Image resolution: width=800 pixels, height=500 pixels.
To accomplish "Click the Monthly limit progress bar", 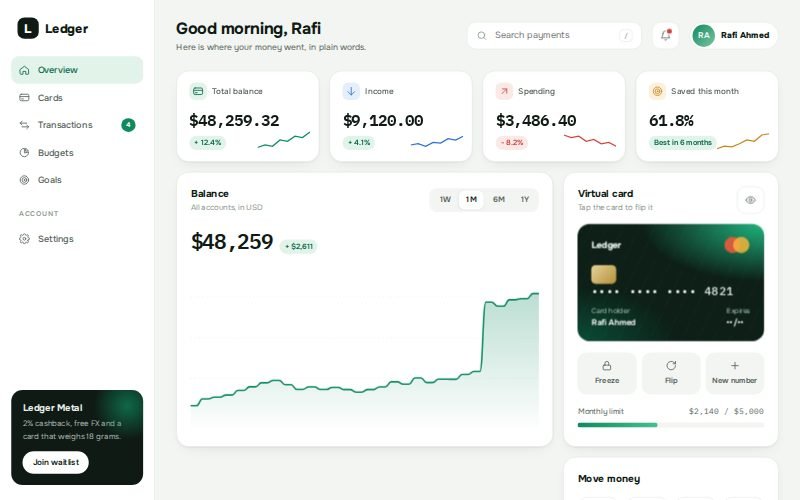I will tap(670, 424).
